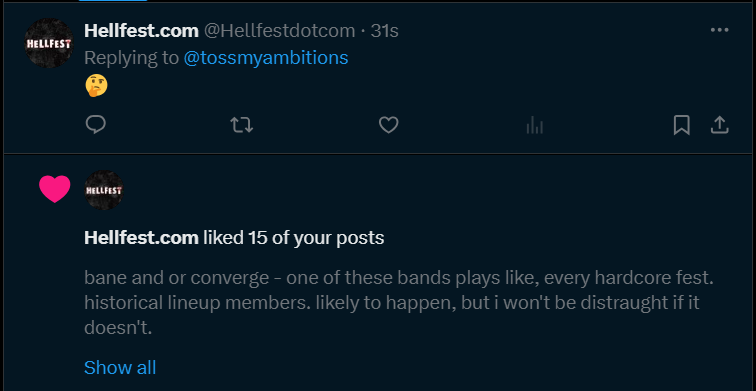View post analytics bar chart icon
This screenshot has width=756, height=391.
[x=535, y=126]
